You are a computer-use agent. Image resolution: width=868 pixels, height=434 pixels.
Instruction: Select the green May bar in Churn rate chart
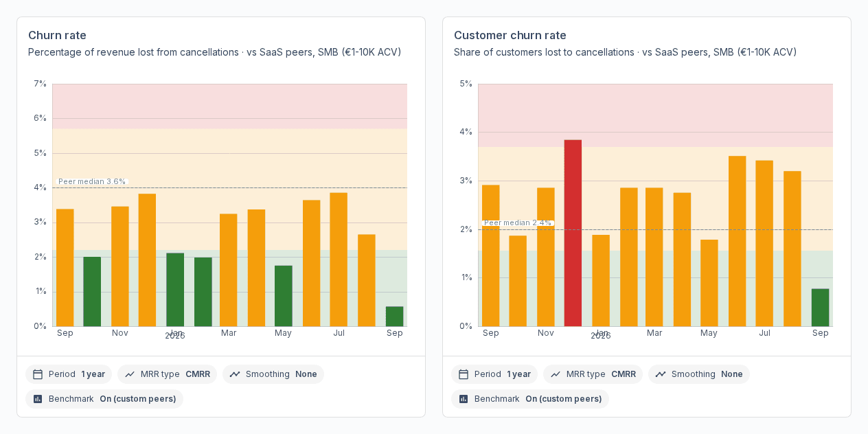point(284,296)
